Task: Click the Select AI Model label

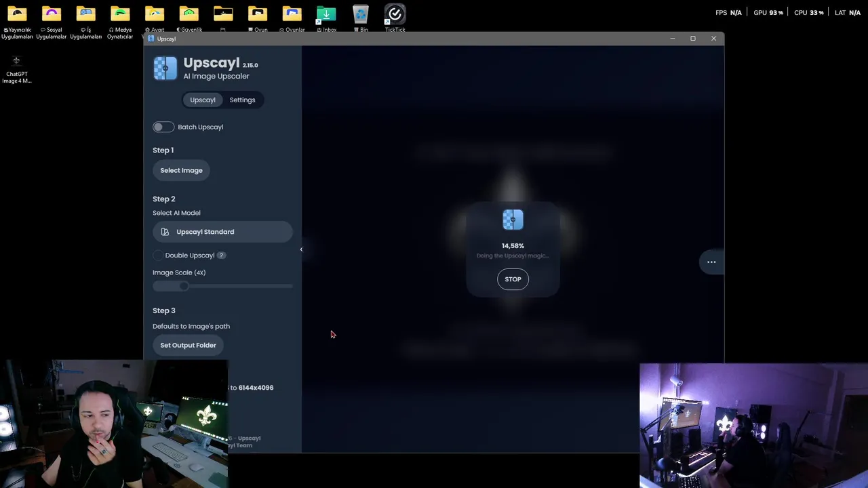Action: (x=176, y=213)
